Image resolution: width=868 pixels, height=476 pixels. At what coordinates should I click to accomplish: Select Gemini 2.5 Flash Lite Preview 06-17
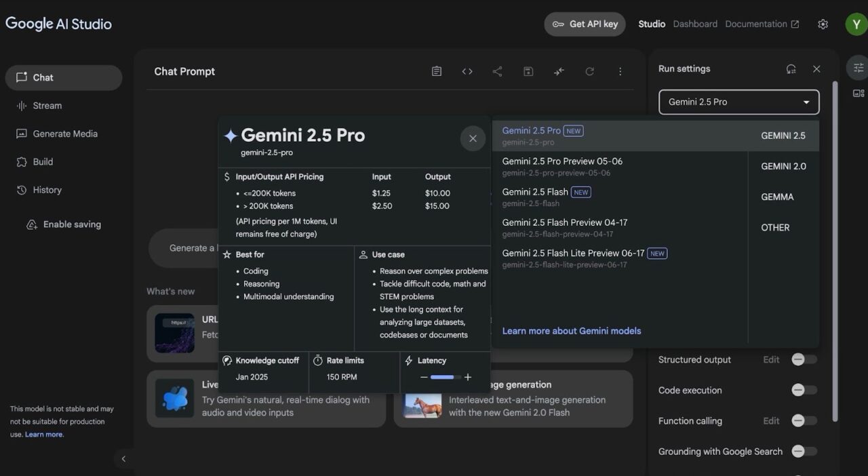pos(620,258)
